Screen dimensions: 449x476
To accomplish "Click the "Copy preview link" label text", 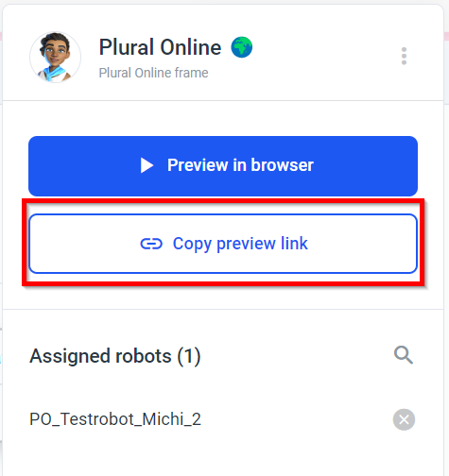I will click(240, 244).
